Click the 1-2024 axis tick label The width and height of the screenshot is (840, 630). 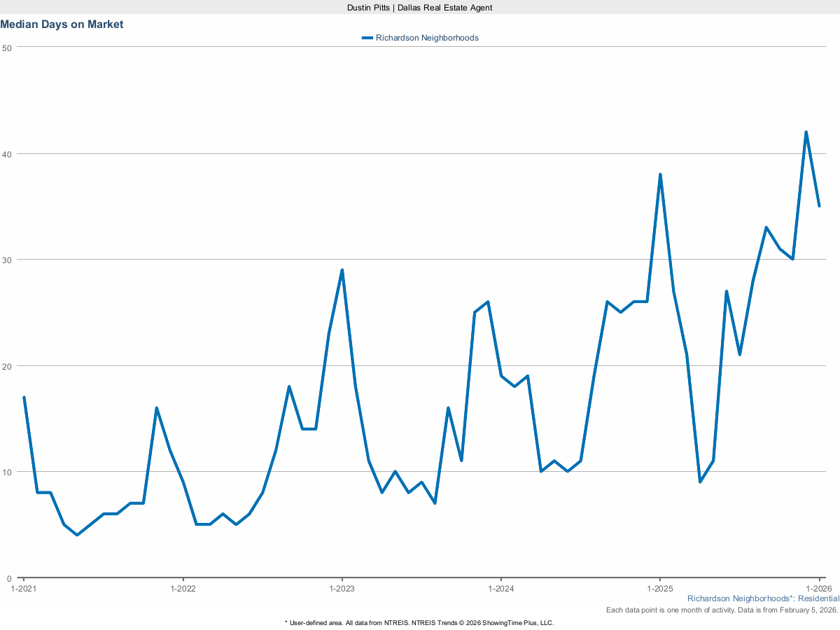[500, 589]
